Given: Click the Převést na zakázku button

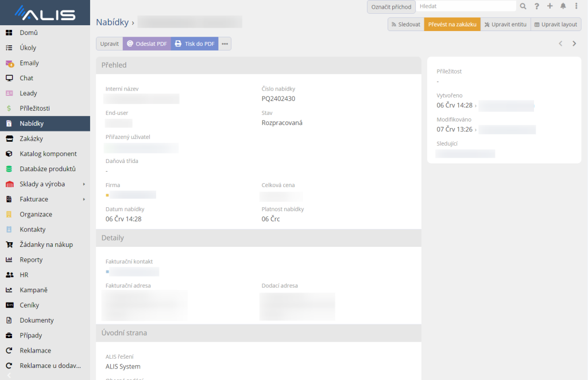Looking at the screenshot, I should [x=452, y=25].
